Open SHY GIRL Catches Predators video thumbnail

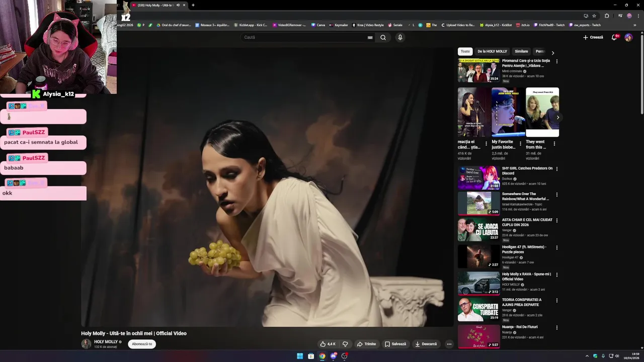click(479, 178)
